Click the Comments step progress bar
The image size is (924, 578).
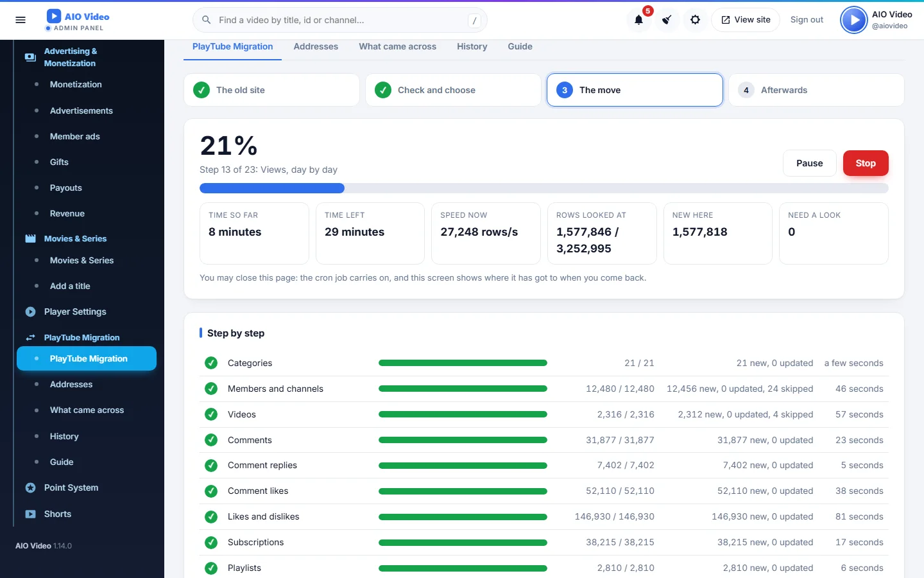[463, 440]
